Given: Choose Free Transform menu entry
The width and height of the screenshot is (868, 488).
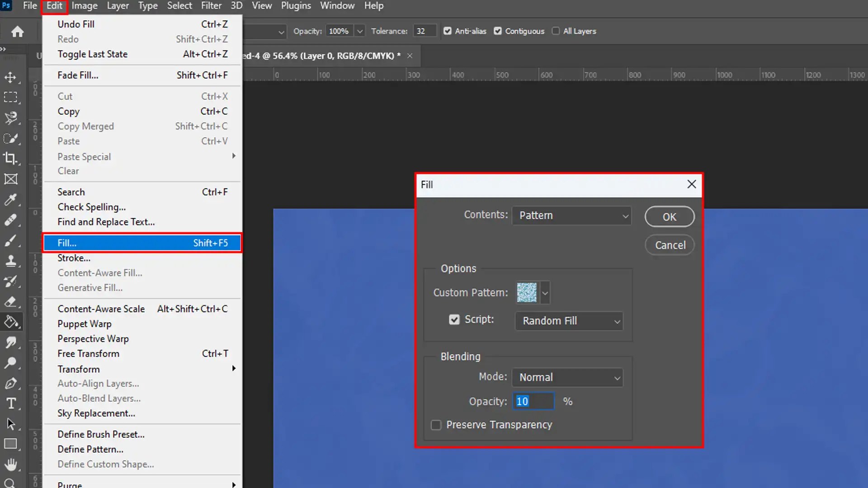Looking at the screenshot, I should 142,354.
